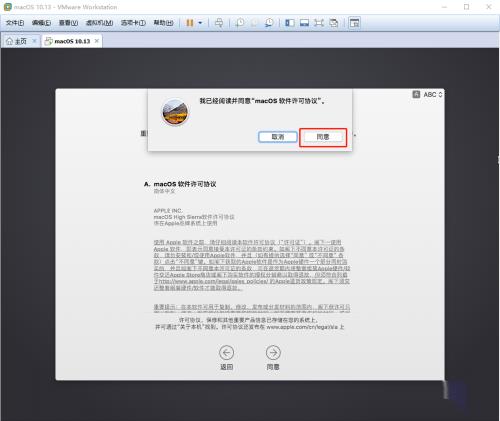Open the 编辑(E) menu
Screen dimensions: 500x421
click(41, 23)
